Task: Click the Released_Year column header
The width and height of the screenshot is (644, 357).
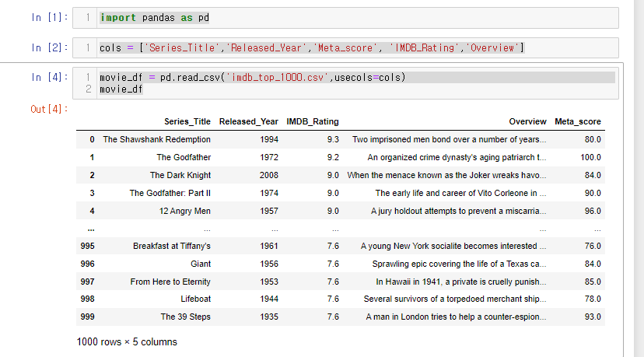Action: 248,121
